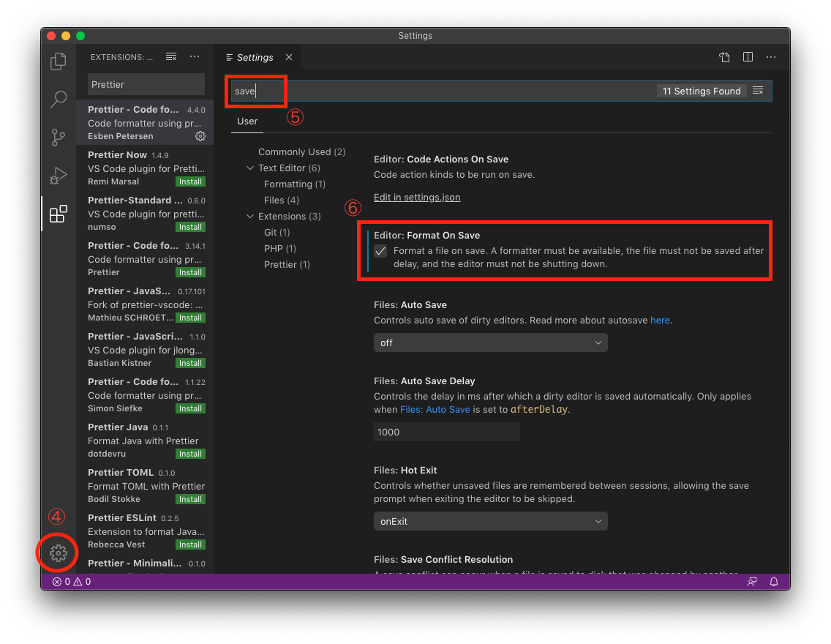Install the Prettier ESLint extension
Image resolution: width=831 pixels, height=644 pixels.
pos(190,544)
